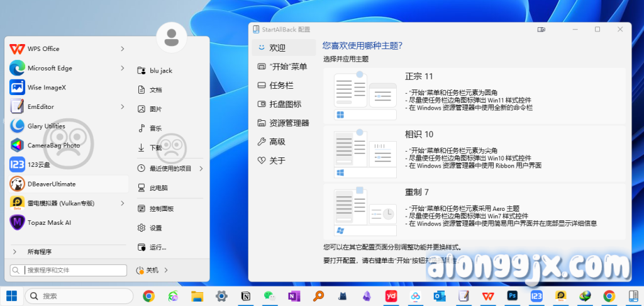Open Outlook from the taskbar
This screenshot has height=306, width=644.
click(x=440, y=296)
